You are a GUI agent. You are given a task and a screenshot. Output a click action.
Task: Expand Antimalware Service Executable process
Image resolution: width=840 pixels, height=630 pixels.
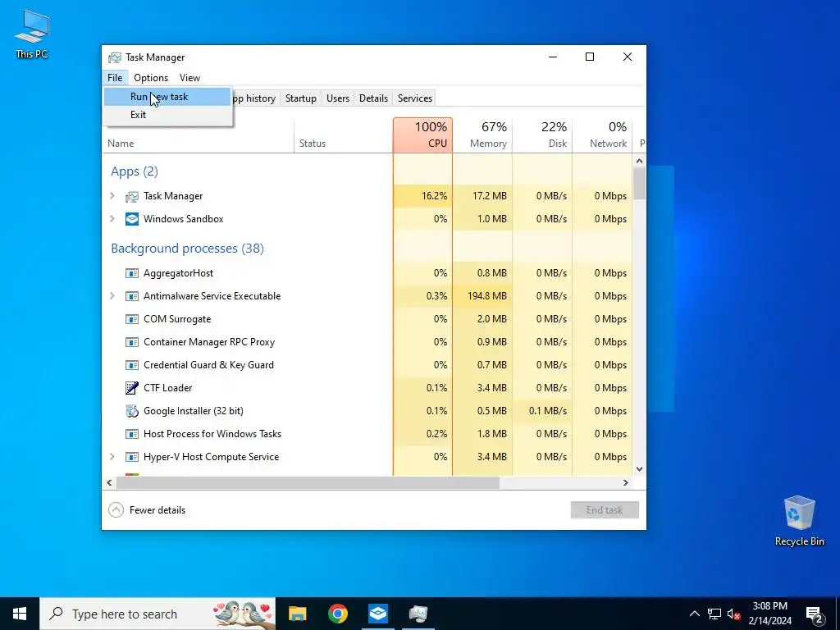click(112, 295)
